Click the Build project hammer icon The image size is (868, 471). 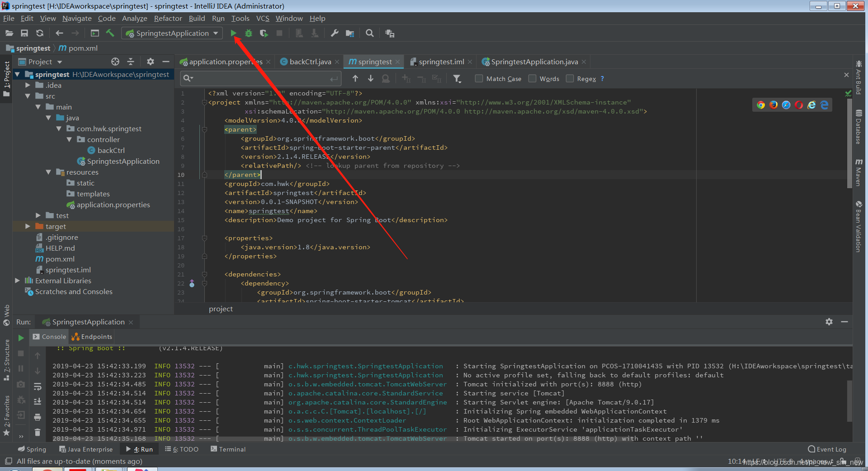110,33
